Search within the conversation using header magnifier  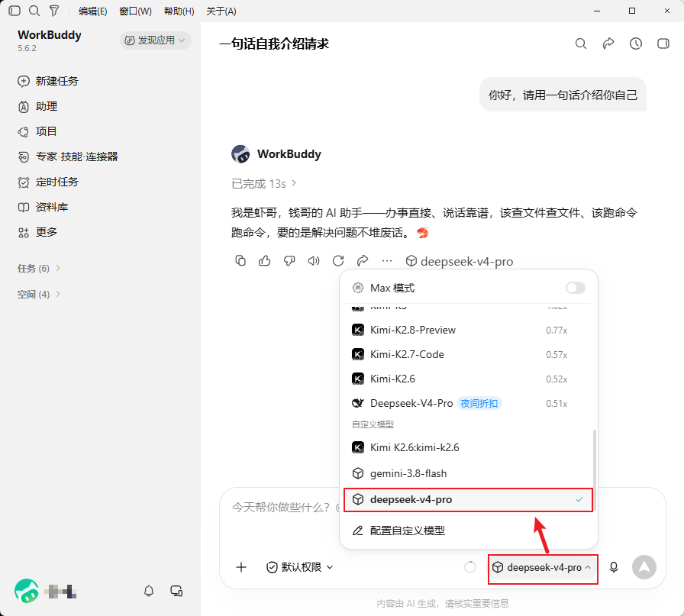(x=581, y=44)
